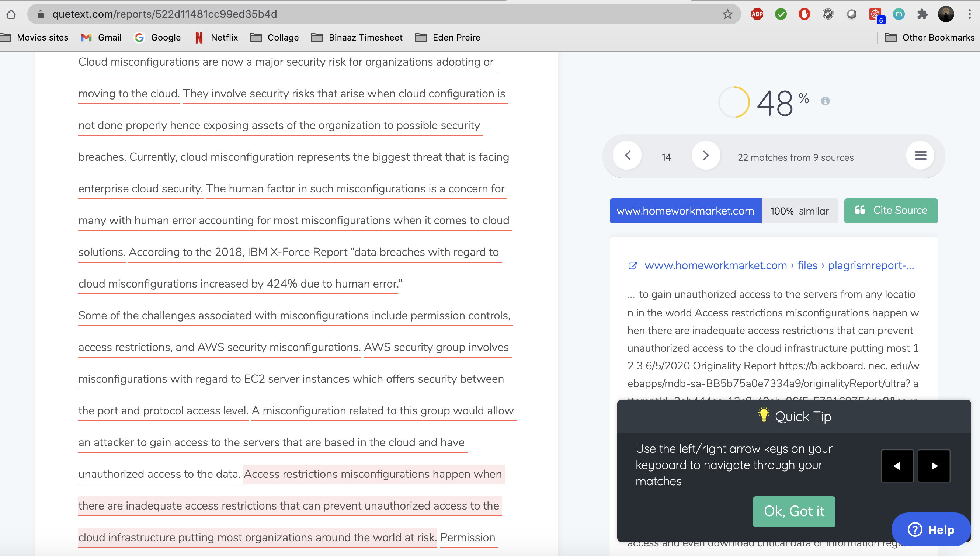
Task: Open the Netflix bookmark
Action: point(216,38)
